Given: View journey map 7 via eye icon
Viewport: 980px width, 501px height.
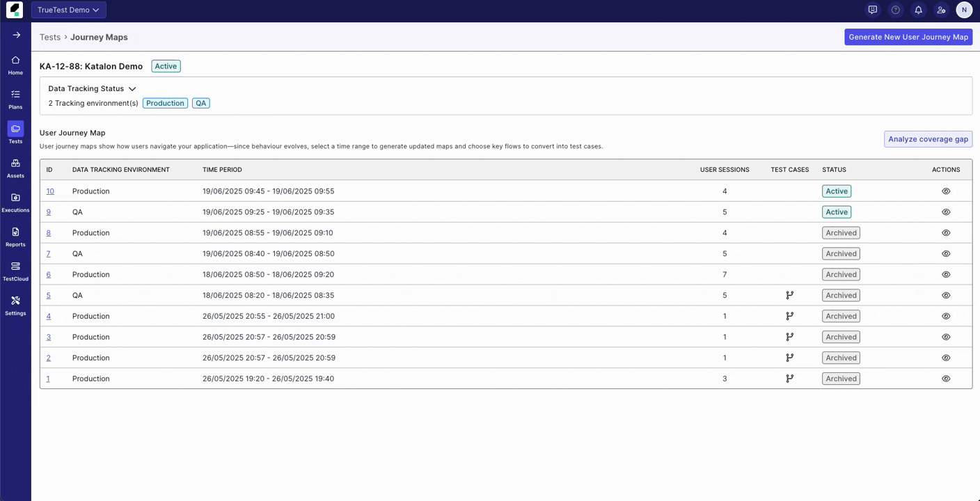Looking at the screenshot, I should click(x=946, y=253).
